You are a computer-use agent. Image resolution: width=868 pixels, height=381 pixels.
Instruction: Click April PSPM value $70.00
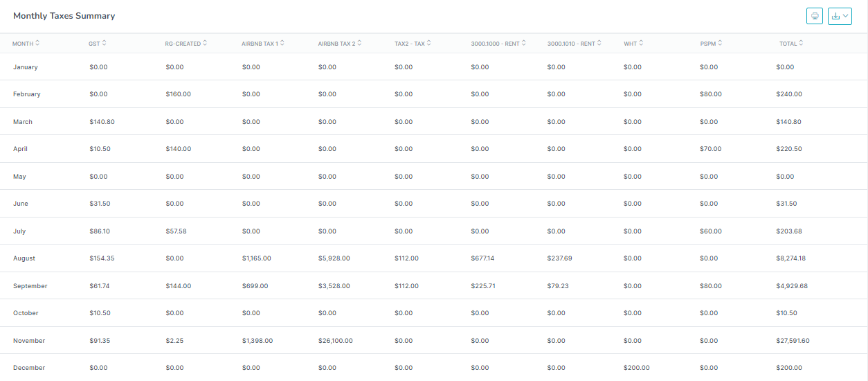711,149
